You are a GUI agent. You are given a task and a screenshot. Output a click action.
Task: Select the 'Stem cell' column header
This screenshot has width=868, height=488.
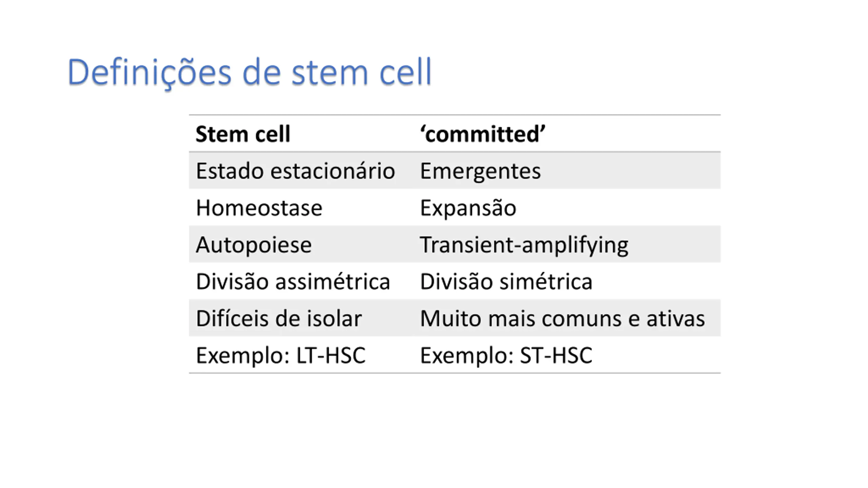click(301, 134)
